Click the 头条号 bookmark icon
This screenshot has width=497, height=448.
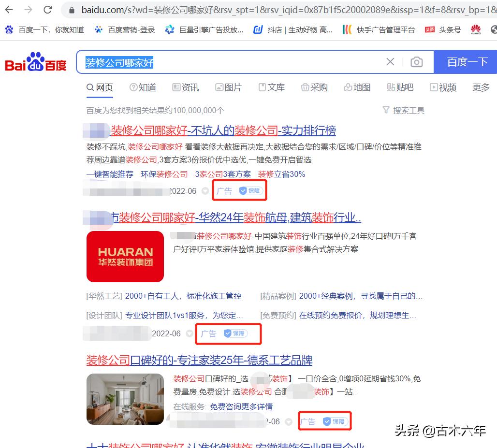tap(429, 29)
